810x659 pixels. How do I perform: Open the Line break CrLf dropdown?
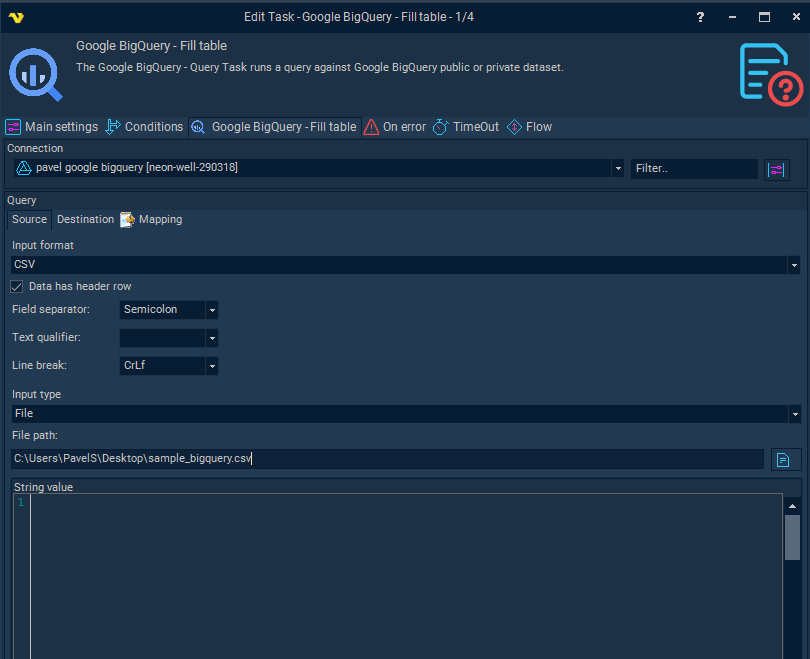212,366
